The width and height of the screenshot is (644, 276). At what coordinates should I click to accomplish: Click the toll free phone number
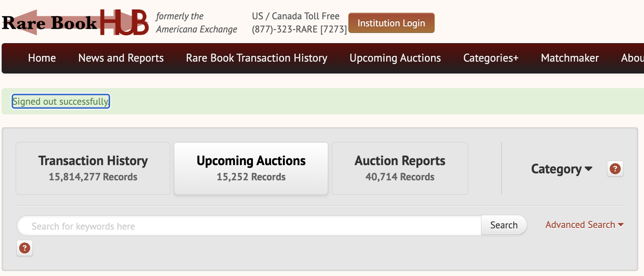click(x=299, y=30)
